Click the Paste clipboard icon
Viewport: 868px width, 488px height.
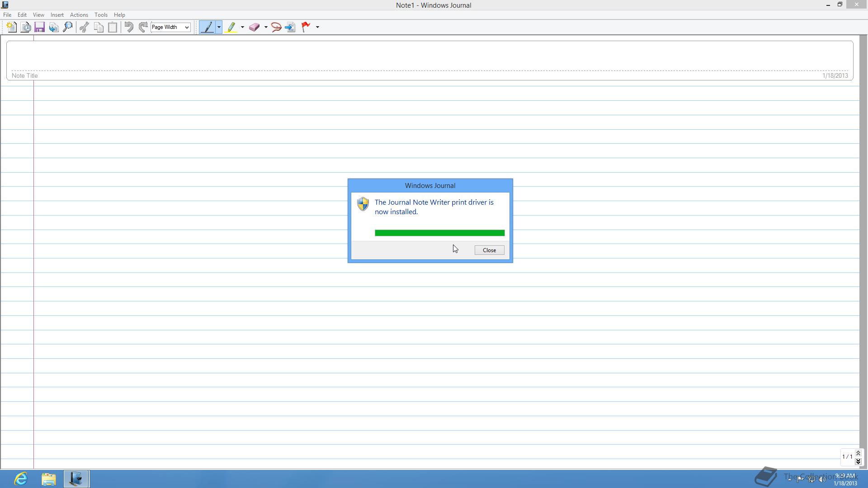coord(113,27)
